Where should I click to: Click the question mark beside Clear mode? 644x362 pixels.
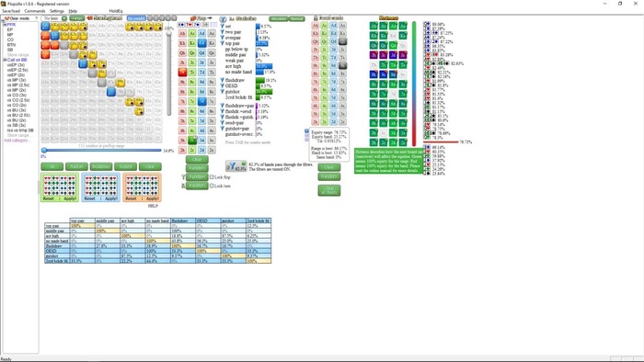pos(36,18)
